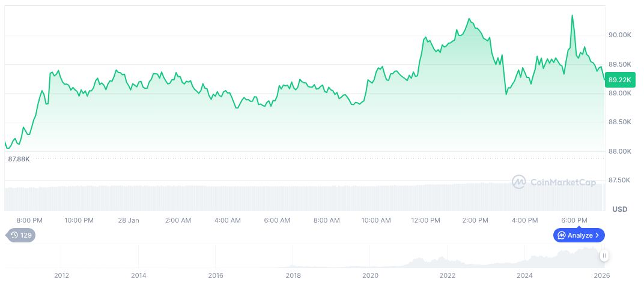Viewport: 644px width, 282px height.
Task: Click the CoinMarketCap watermark logo
Action: coord(553,181)
